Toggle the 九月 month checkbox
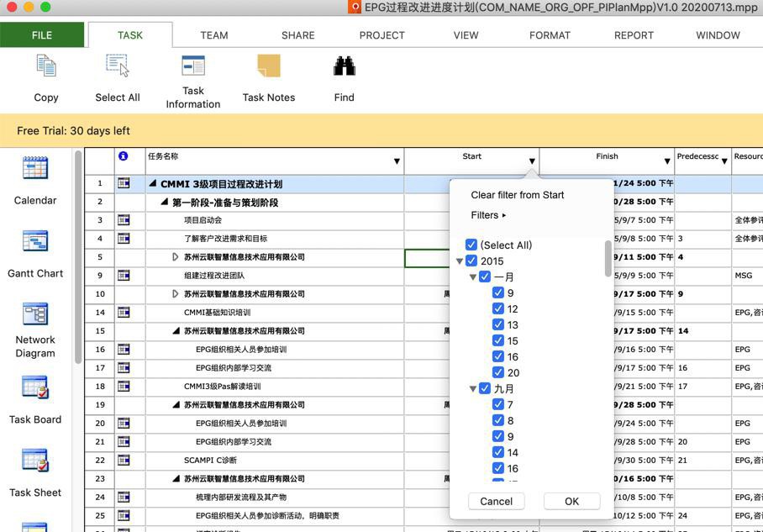The image size is (763, 532). pyautogui.click(x=485, y=388)
